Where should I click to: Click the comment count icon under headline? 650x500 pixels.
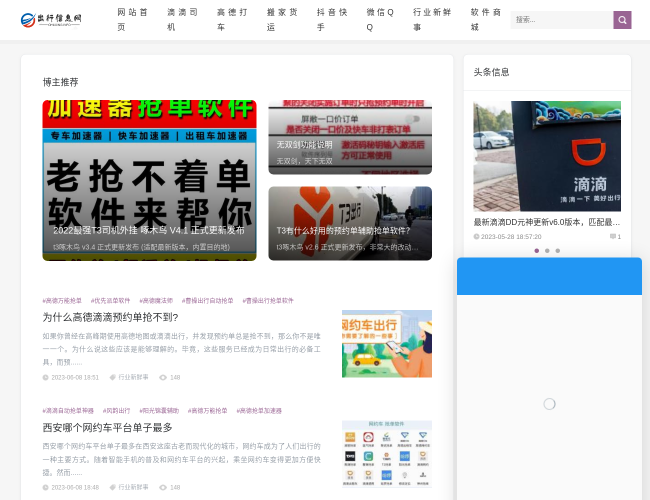pos(613,236)
